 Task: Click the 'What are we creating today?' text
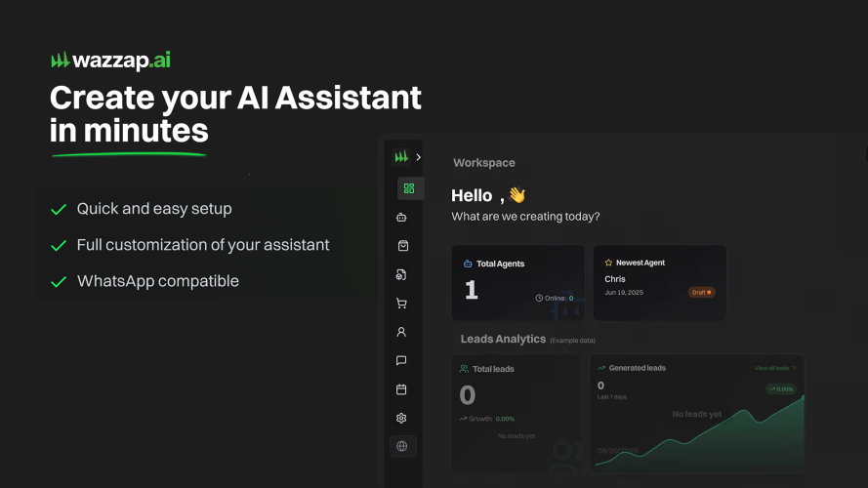click(x=525, y=217)
